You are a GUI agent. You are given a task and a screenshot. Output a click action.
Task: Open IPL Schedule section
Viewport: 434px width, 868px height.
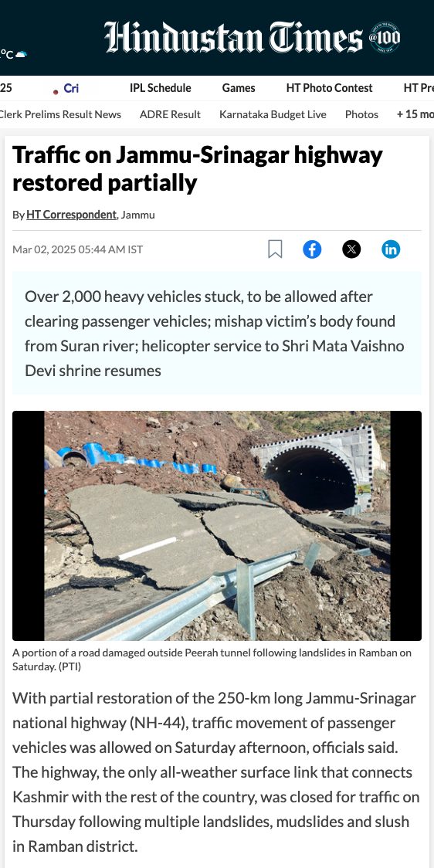pos(161,88)
